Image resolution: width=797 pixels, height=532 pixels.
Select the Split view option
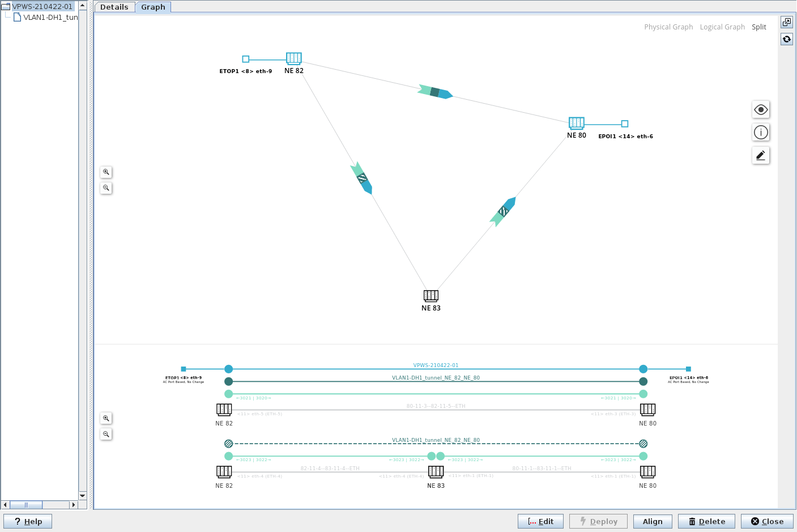pyautogui.click(x=759, y=27)
